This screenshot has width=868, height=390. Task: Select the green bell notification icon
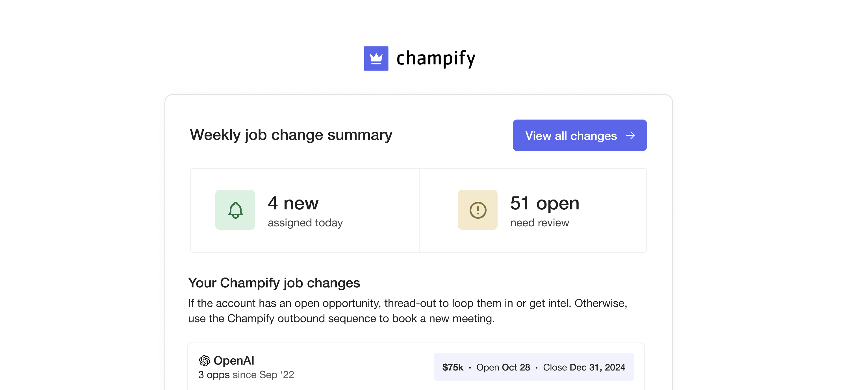235,210
